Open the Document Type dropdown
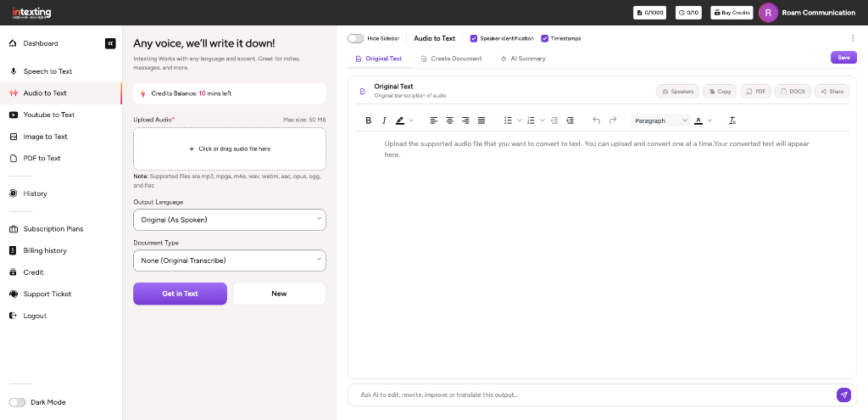The image size is (868, 420). pyautogui.click(x=230, y=260)
